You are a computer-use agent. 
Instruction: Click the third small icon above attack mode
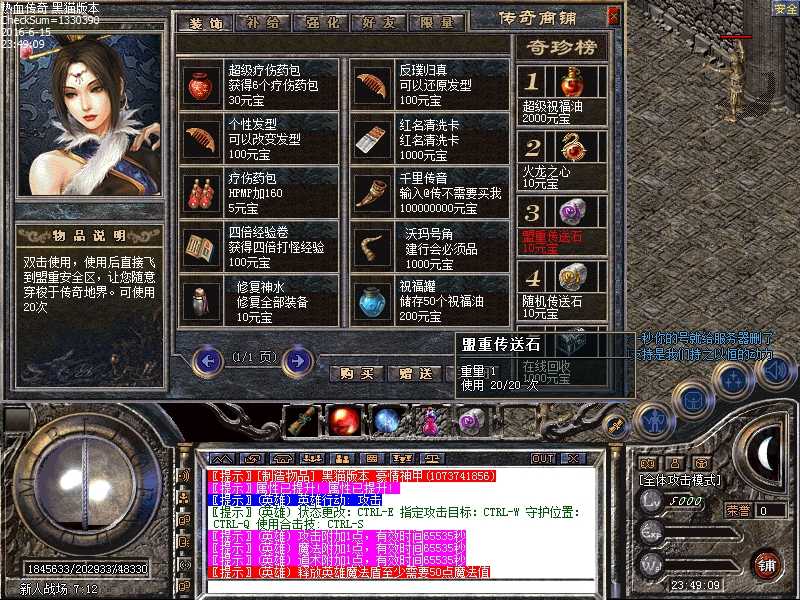point(702,463)
